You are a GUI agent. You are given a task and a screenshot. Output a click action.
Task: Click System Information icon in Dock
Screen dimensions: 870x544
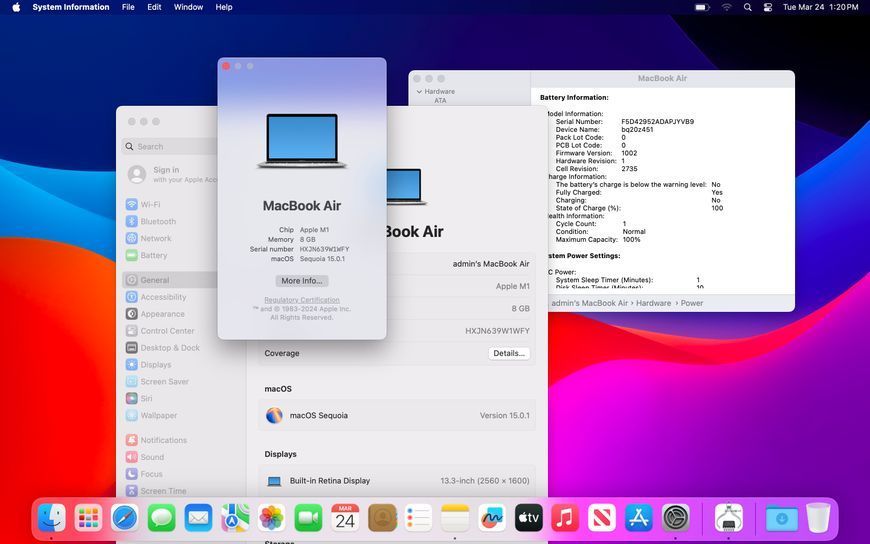[x=729, y=517]
